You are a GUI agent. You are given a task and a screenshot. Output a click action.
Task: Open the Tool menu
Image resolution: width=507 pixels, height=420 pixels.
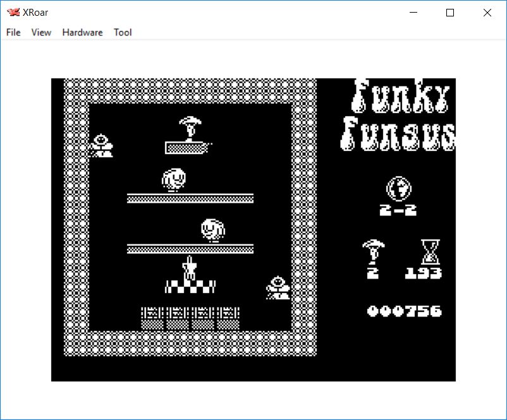click(x=123, y=32)
